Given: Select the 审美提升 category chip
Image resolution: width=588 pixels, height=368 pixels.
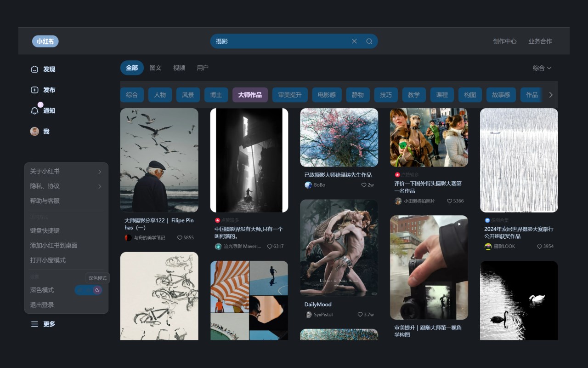Looking at the screenshot, I should coord(290,95).
